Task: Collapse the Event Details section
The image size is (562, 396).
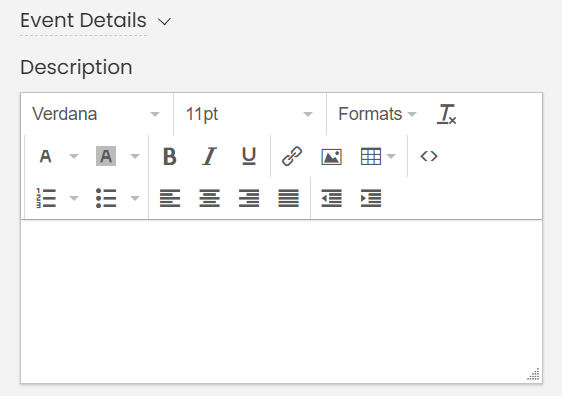Action: click(x=165, y=22)
